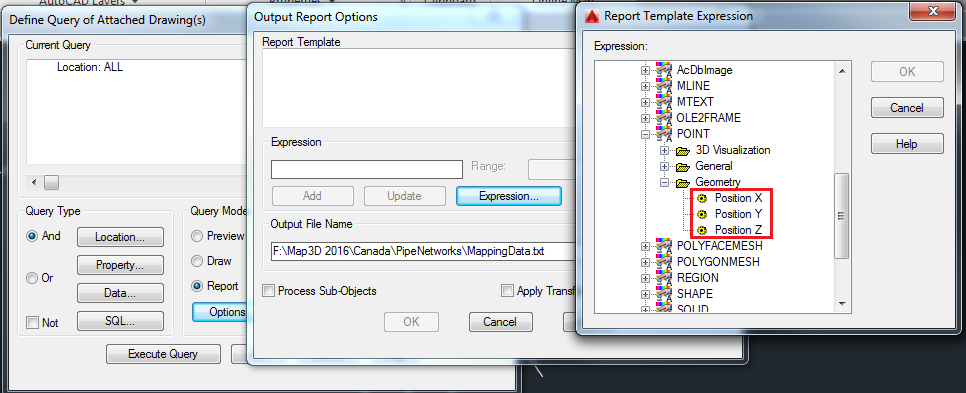Click the SQL... button
The width and height of the screenshot is (966, 393).
[120, 322]
